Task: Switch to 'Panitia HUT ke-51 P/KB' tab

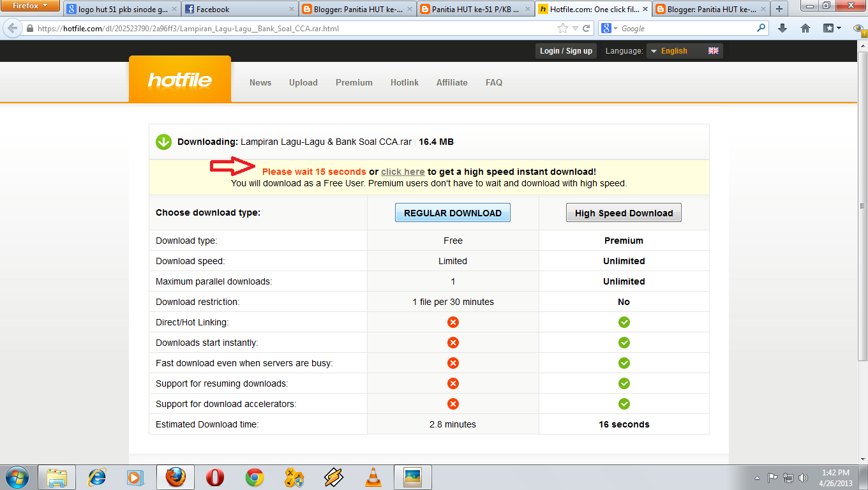Action: pos(475,10)
